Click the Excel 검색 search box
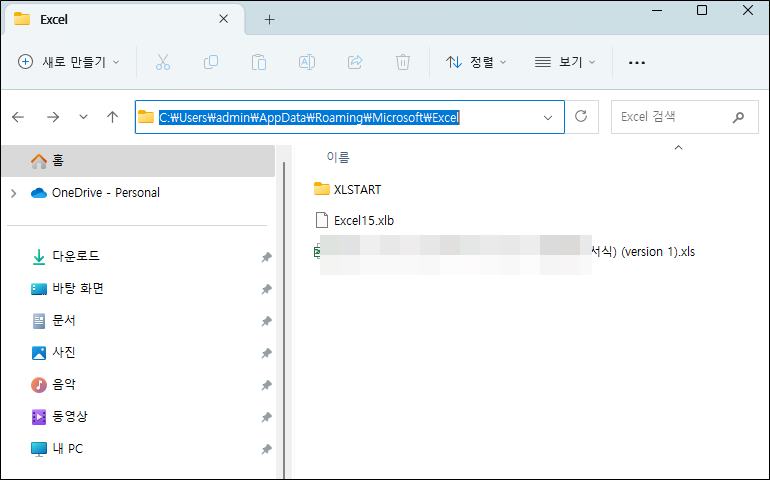Screen dimensions: 770x480 coord(685,117)
